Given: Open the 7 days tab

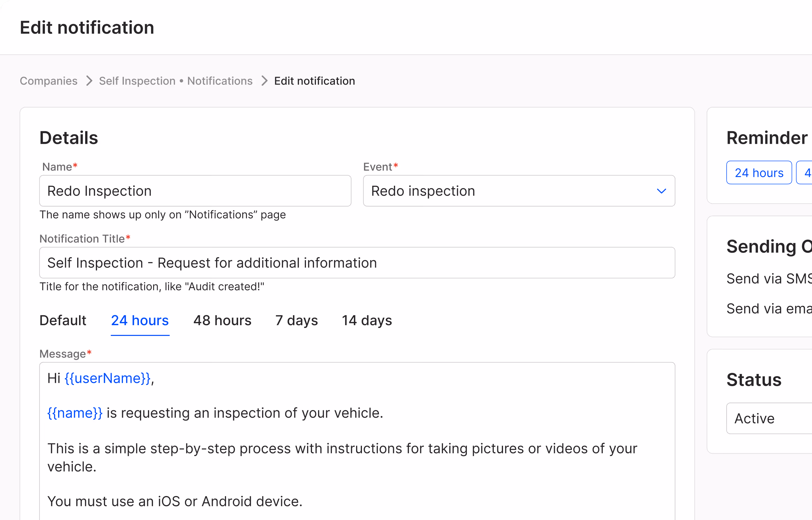Looking at the screenshot, I should [297, 320].
